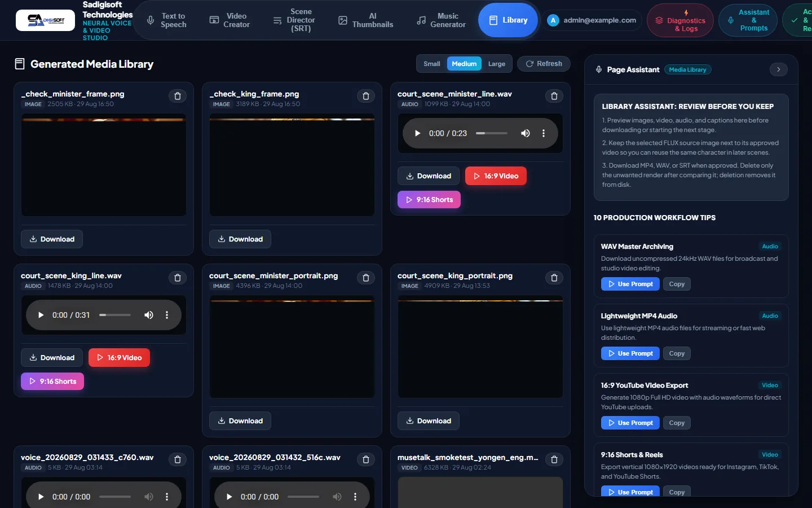This screenshot has width=812, height=508.
Task: Delete court_scene_minister_line.wav using trash icon
Action: coord(554,96)
